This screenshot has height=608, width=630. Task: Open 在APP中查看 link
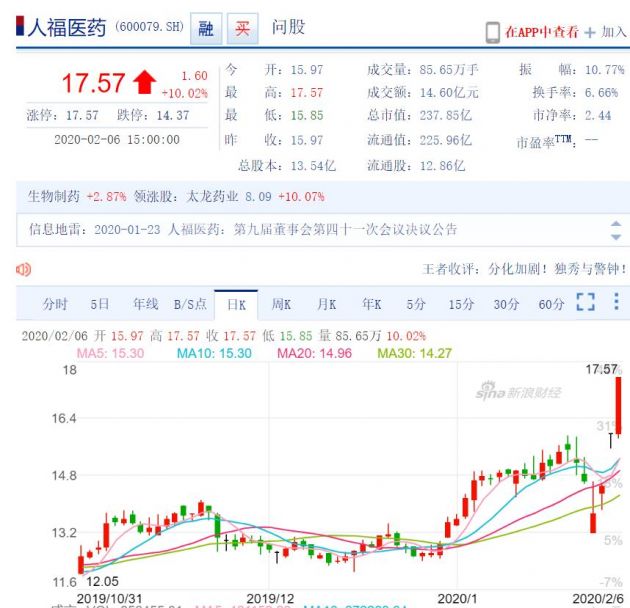tap(542, 32)
